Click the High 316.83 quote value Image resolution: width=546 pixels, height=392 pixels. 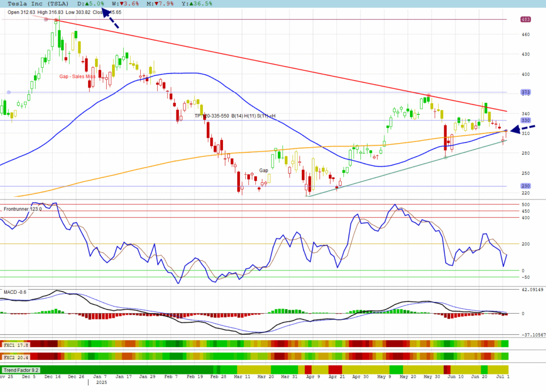point(50,12)
